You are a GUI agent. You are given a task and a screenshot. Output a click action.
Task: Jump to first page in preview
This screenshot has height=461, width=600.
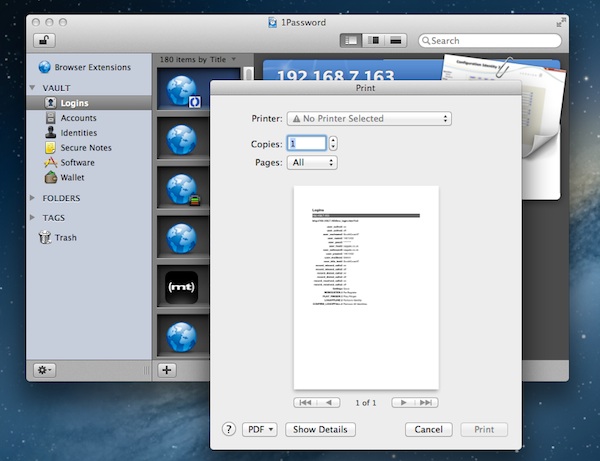click(x=305, y=402)
